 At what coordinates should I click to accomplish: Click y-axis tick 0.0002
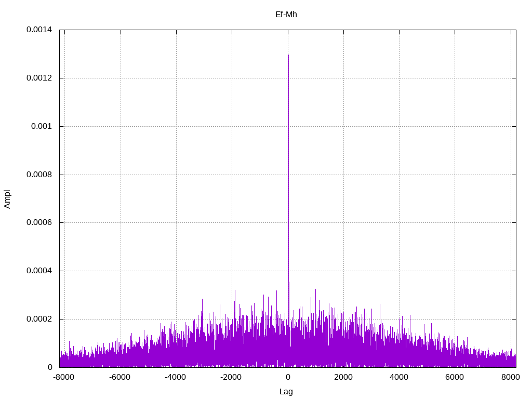pyautogui.click(x=39, y=319)
